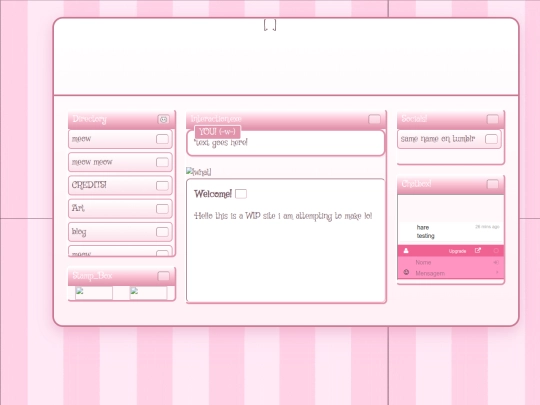The width and height of the screenshot is (540, 405).
Task: Click Upgrade in the chatbox toolbar
Action: (x=457, y=251)
